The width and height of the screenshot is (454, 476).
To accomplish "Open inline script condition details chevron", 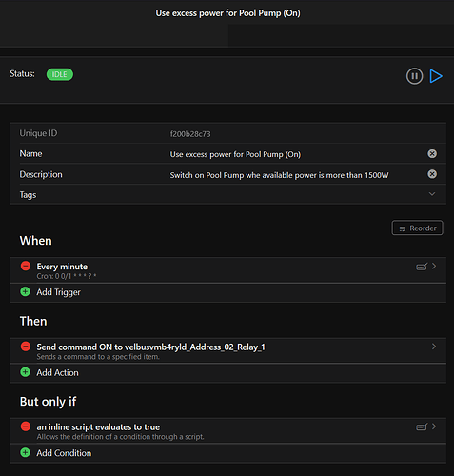I will [x=434, y=426].
